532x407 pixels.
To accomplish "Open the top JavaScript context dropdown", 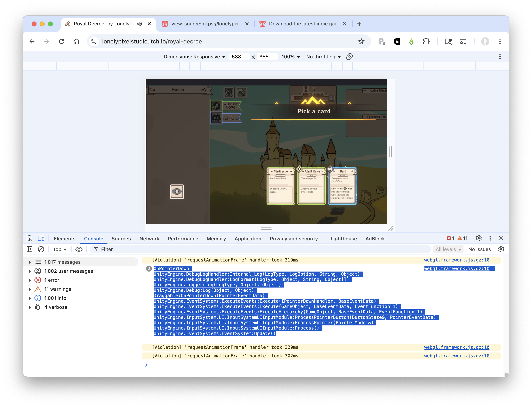I will (x=60, y=249).
